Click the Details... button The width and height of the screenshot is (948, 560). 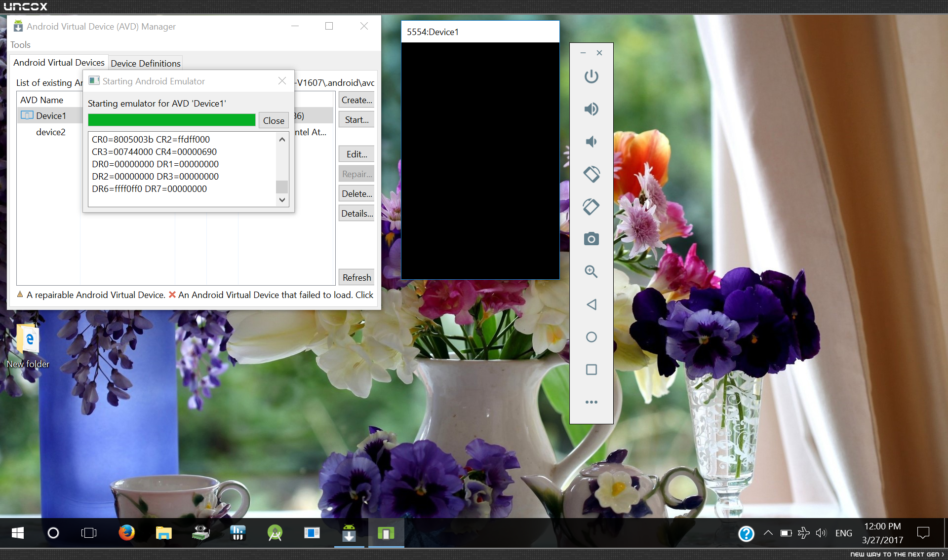(356, 213)
